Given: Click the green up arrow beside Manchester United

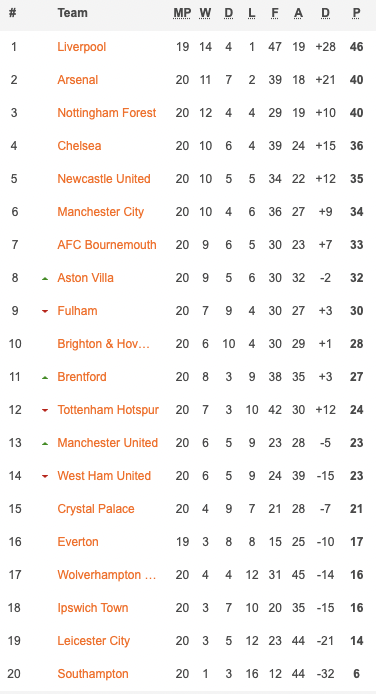Looking at the screenshot, I should tap(45, 444).
